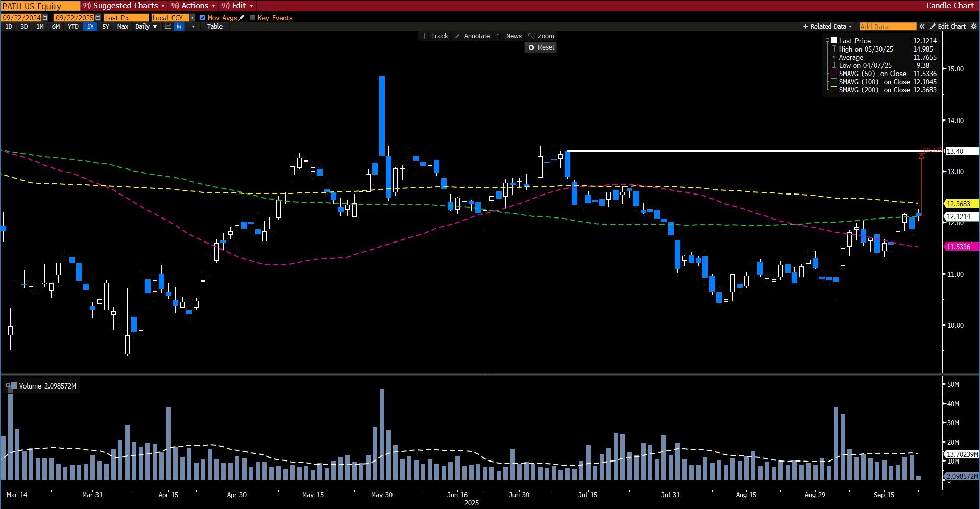Click the Add Data input field
This screenshot has width=980, height=509.
click(888, 27)
